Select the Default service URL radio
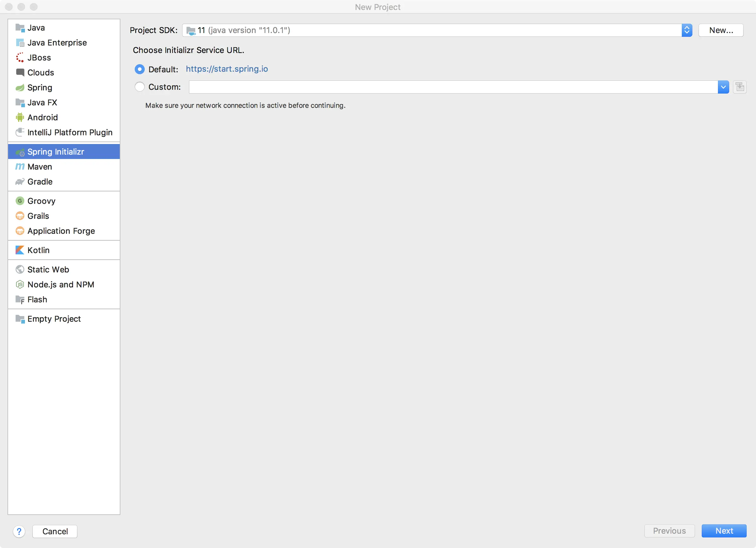The height and width of the screenshot is (548, 756). click(140, 69)
